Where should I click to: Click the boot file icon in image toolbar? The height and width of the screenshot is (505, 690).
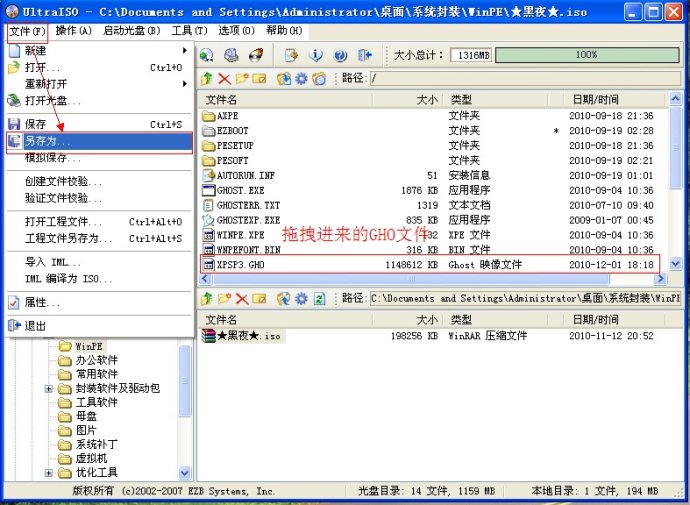(319, 79)
